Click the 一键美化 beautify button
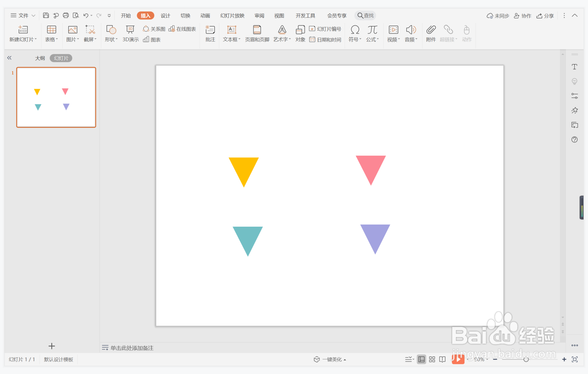 coord(330,359)
